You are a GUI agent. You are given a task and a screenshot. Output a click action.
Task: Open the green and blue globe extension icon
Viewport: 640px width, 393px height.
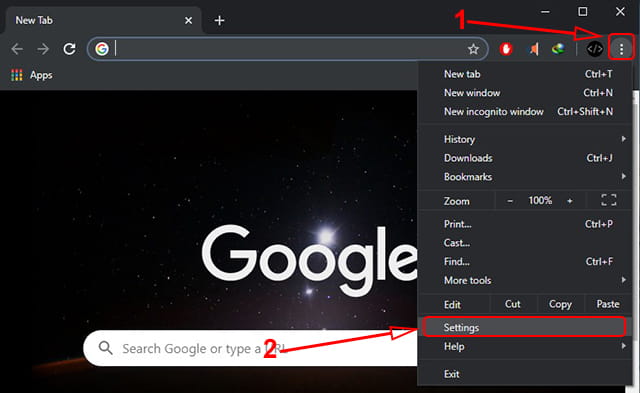(558, 49)
